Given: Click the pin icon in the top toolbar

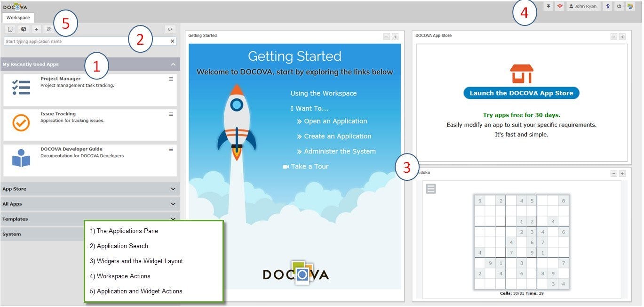Looking at the screenshot, I should (549, 6).
